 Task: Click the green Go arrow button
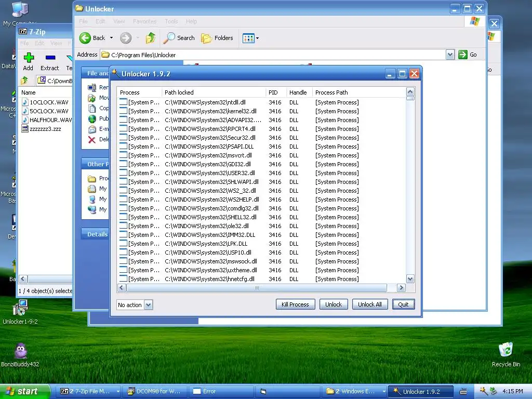point(463,55)
